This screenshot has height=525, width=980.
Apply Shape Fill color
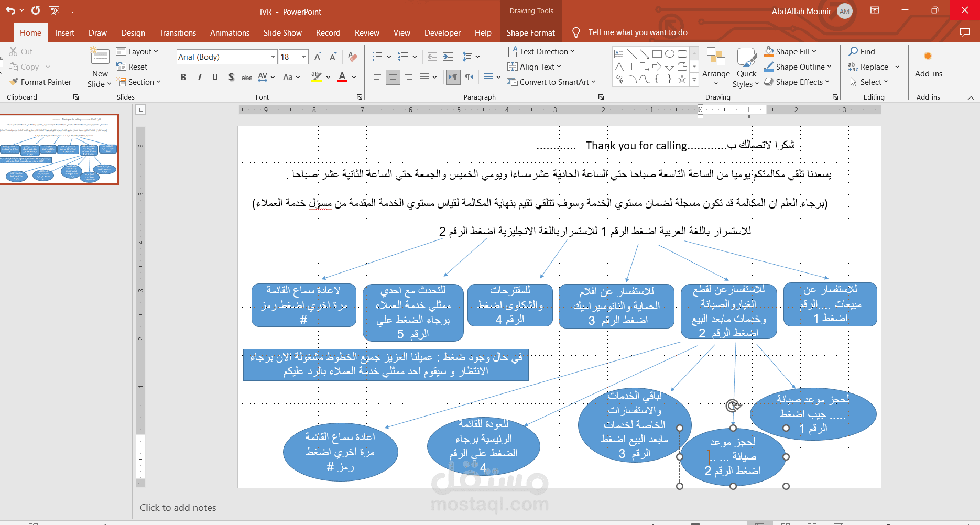(x=787, y=51)
